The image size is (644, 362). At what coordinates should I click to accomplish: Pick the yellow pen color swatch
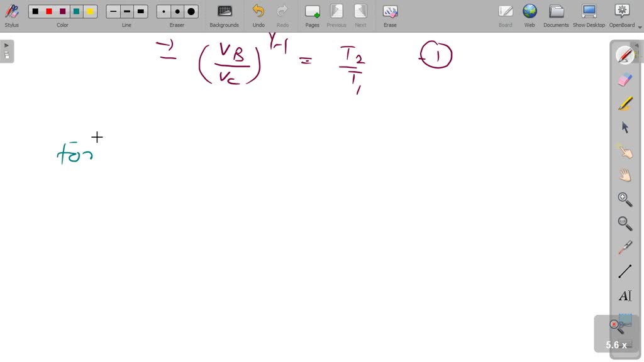click(x=89, y=11)
